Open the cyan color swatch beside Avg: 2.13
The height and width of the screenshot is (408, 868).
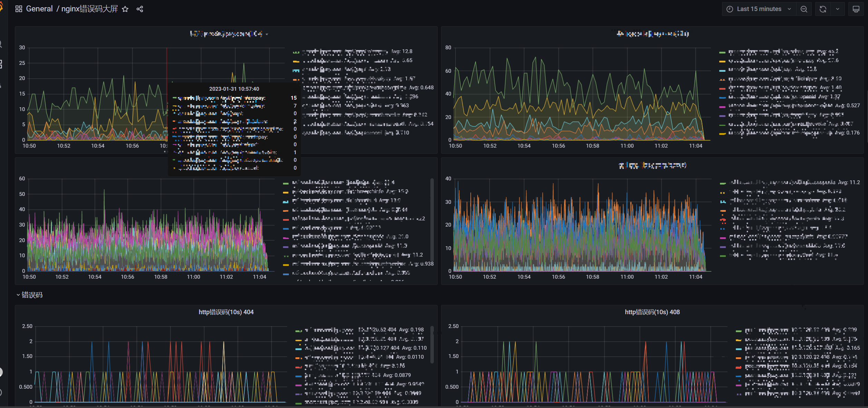[296, 70]
